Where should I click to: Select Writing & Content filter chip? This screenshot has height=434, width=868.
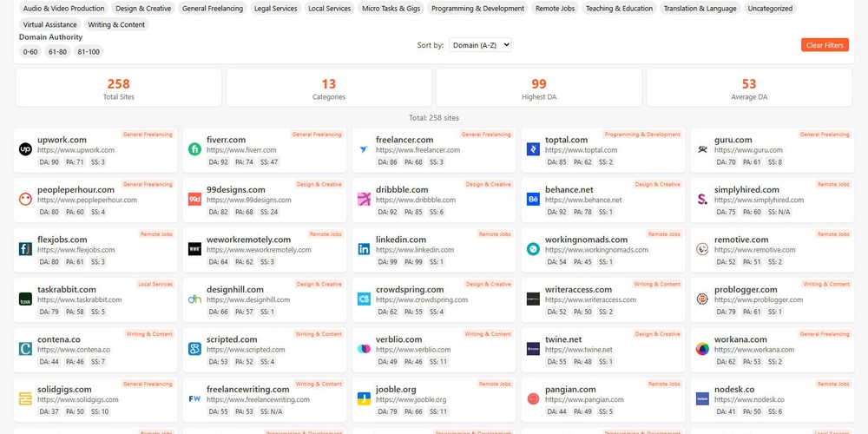[x=116, y=24]
